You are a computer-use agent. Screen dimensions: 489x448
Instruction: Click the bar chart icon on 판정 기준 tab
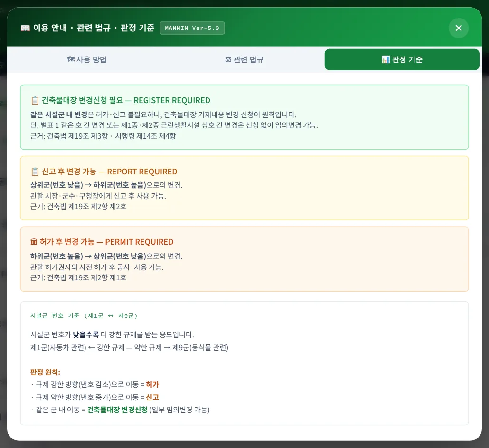(x=386, y=59)
